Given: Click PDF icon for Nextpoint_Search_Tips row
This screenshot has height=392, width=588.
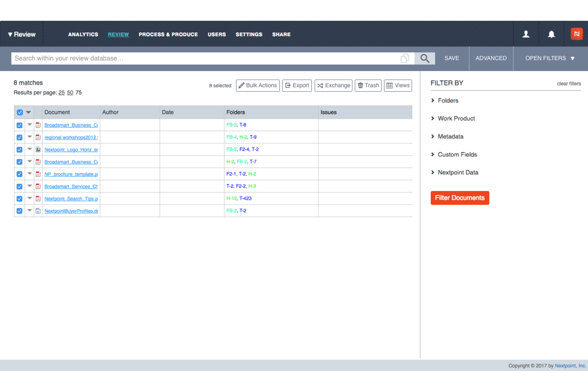Looking at the screenshot, I should point(38,199).
